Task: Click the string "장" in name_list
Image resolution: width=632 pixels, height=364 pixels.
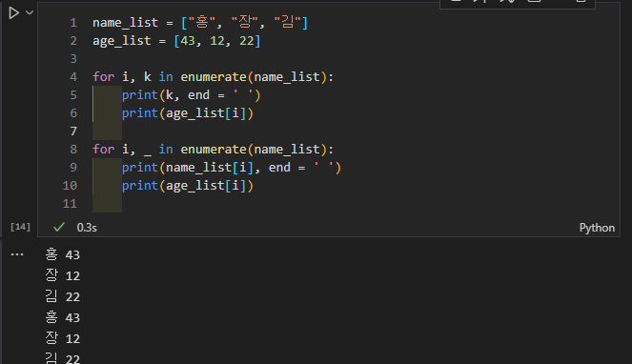Action: tap(245, 22)
